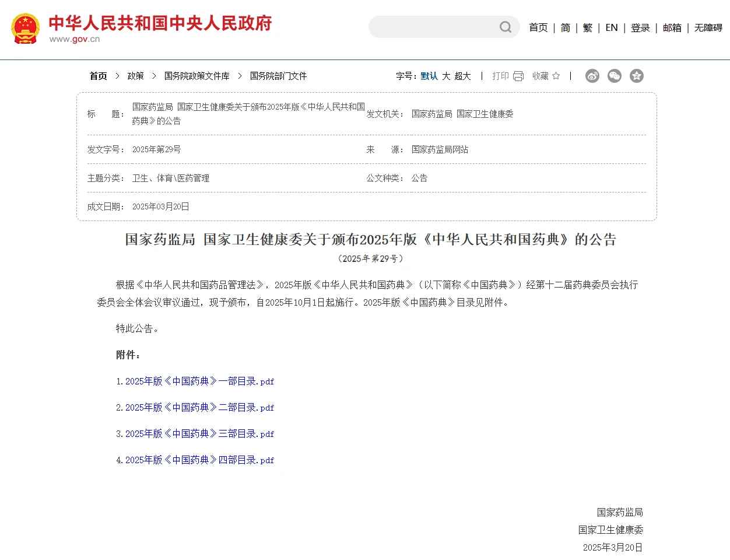
Task: Open 国务院政策文件库 breadcrumb link
Action: pyautogui.click(x=197, y=76)
